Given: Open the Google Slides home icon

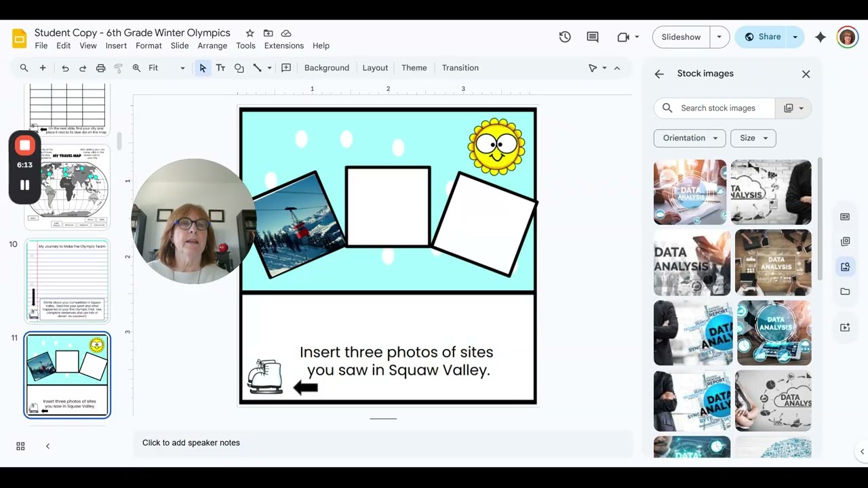Looking at the screenshot, I should [x=20, y=38].
